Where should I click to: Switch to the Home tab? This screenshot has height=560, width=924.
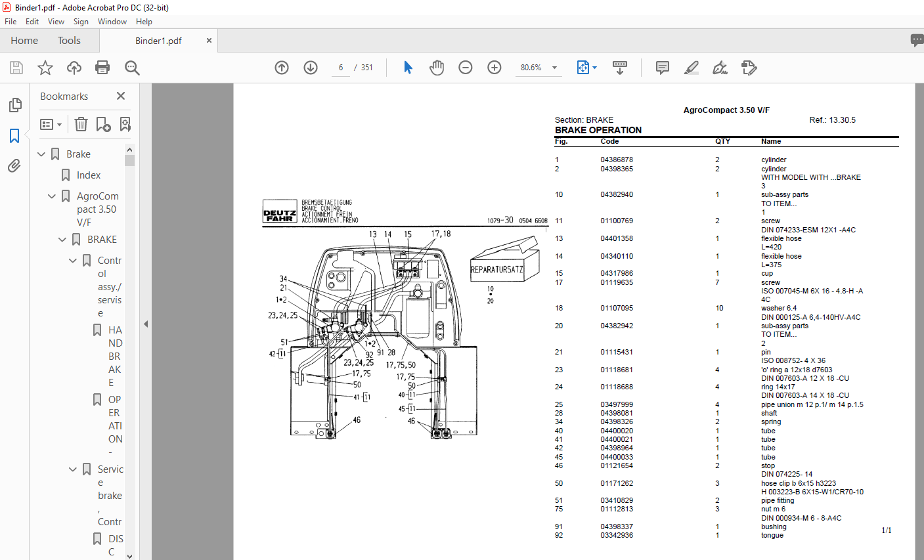(24, 41)
